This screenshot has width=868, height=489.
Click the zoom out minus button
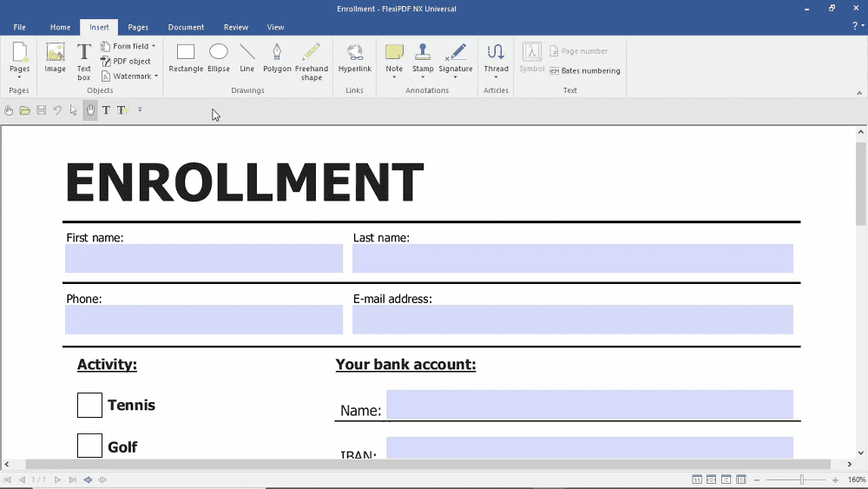757,480
